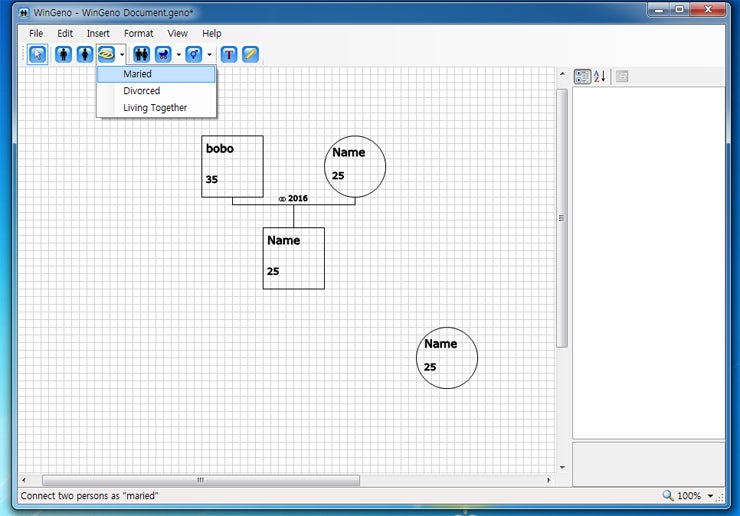
Task: Select the bobo person square
Action: click(x=233, y=167)
